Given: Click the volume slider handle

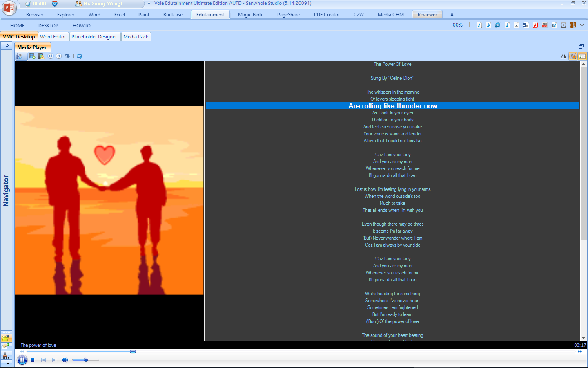Looking at the screenshot, I should coord(86,360).
